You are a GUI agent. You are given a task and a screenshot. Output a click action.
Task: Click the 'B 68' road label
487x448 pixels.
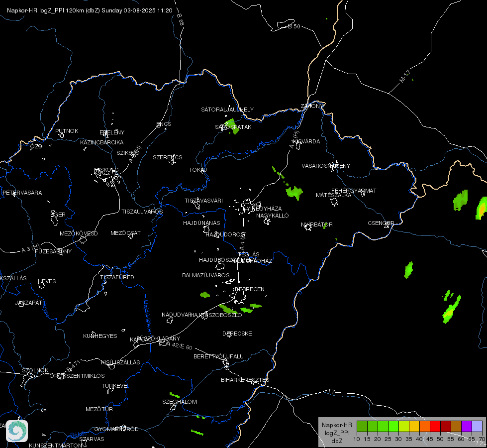coord(180,19)
